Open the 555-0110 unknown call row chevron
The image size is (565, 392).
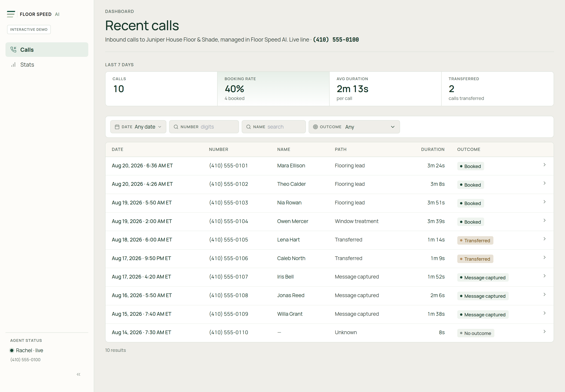click(544, 332)
